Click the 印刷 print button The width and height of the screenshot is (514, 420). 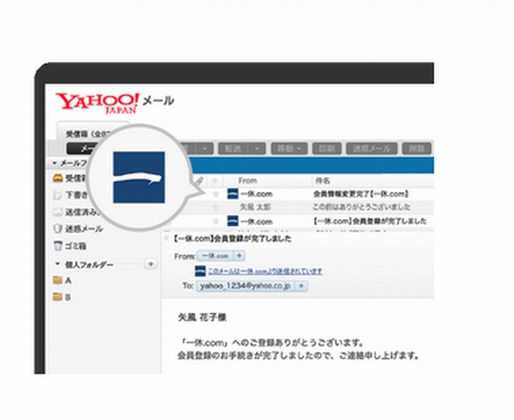[327, 149]
